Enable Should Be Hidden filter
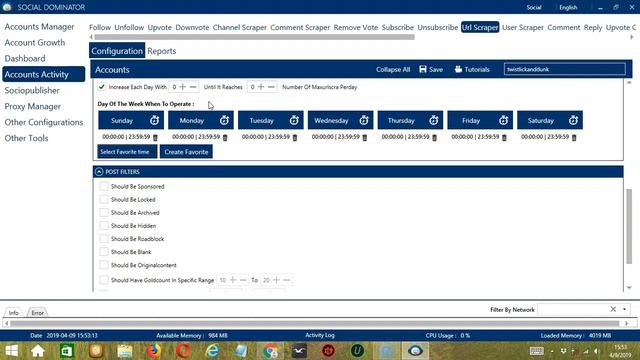Viewport: 640px width, 360px height. [104, 225]
